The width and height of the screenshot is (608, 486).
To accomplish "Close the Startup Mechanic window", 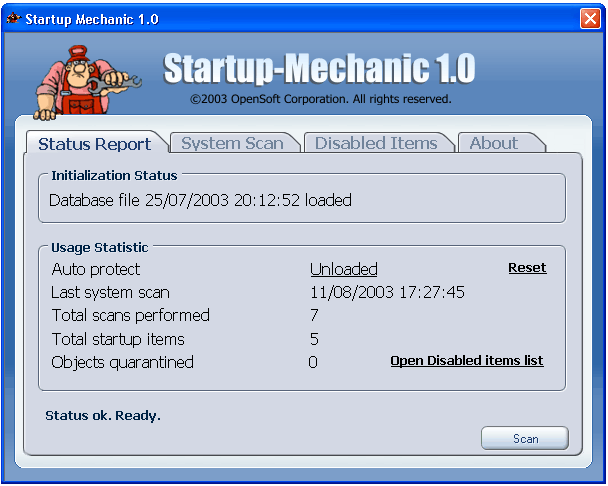I will [x=590, y=18].
